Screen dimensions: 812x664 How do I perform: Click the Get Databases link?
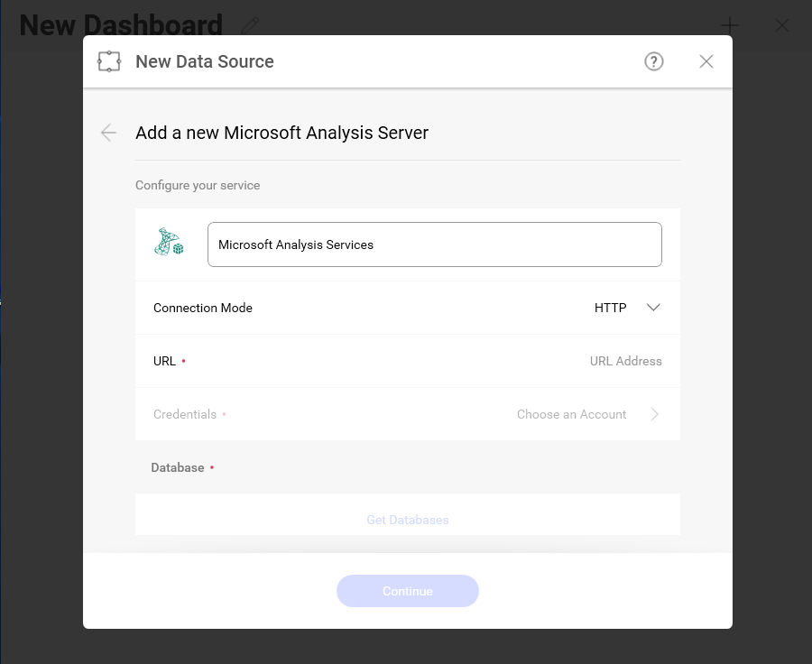point(408,520)
